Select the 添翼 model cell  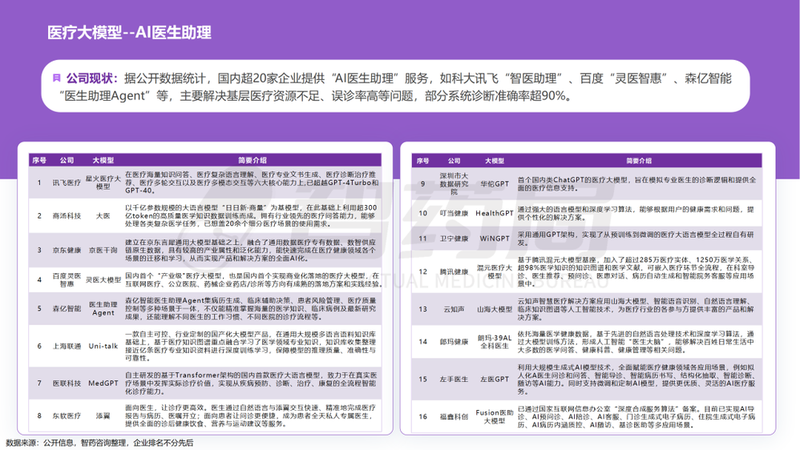(103, 416)
